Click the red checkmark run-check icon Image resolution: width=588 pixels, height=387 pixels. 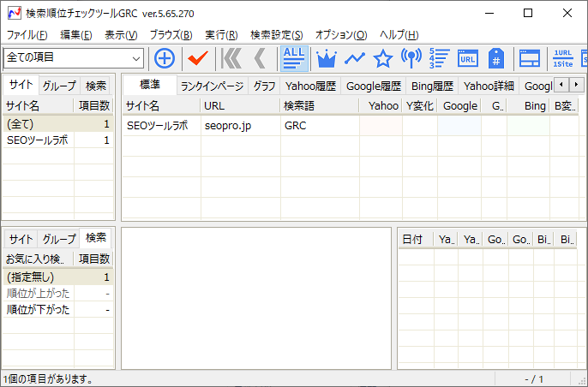(198, 59)
